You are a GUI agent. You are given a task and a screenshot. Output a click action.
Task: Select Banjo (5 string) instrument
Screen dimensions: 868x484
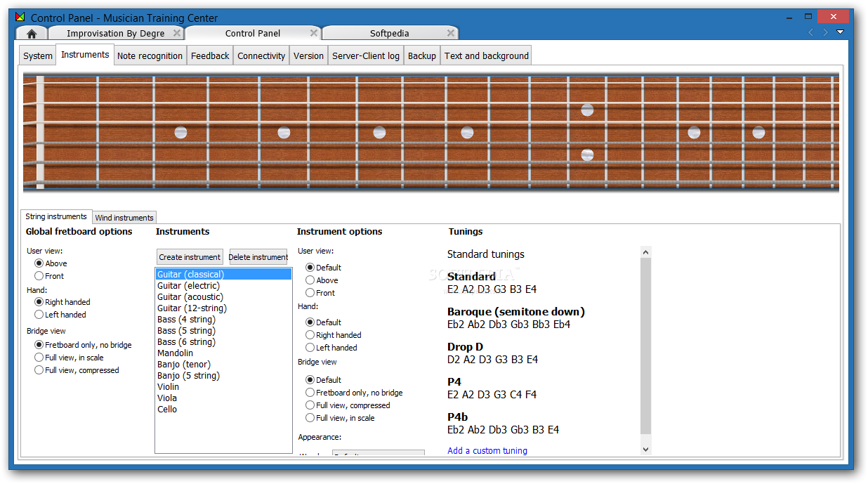click(x=223, y=376)
